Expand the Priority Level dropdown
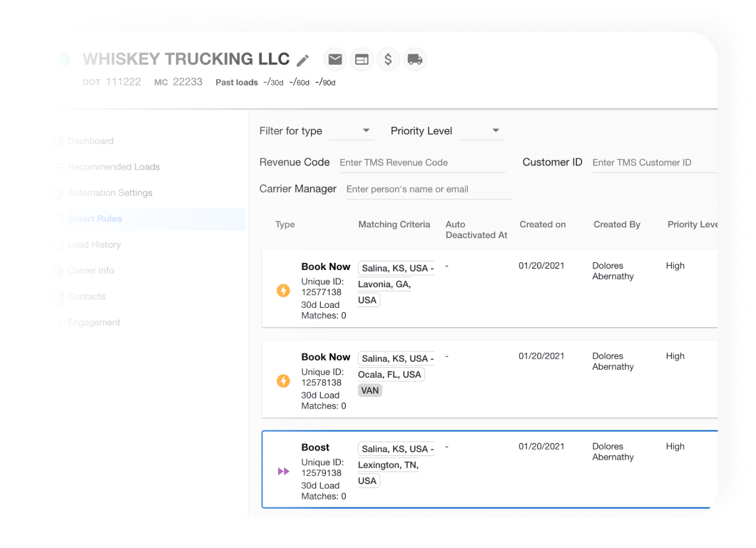756x548 pixels. tap(481, 131)
